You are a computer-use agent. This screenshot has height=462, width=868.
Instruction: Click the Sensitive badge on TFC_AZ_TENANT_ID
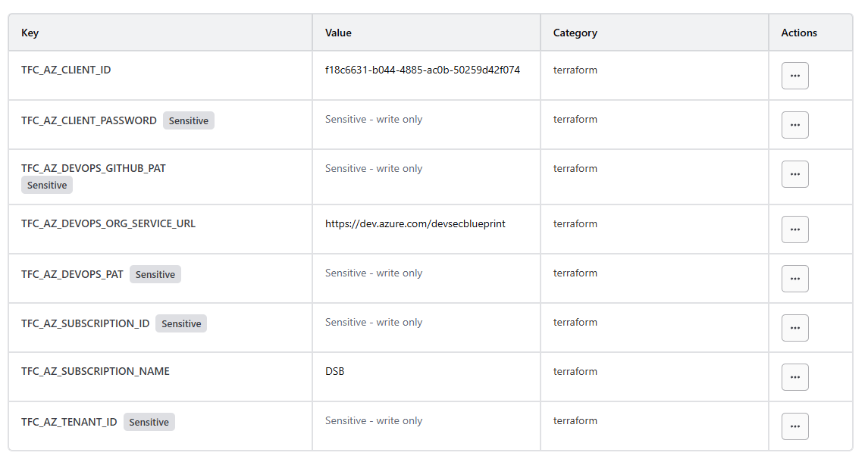pos(149,422)
